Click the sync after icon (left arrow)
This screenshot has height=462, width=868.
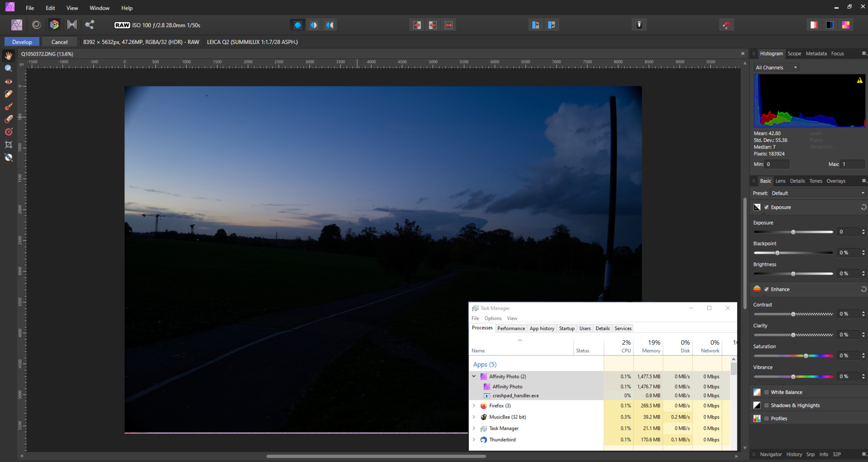[433, 25]
